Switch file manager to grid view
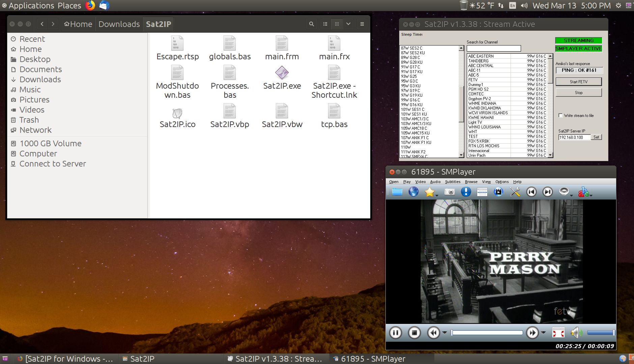This screenshot has width=634, height=364. click(337, 24)
